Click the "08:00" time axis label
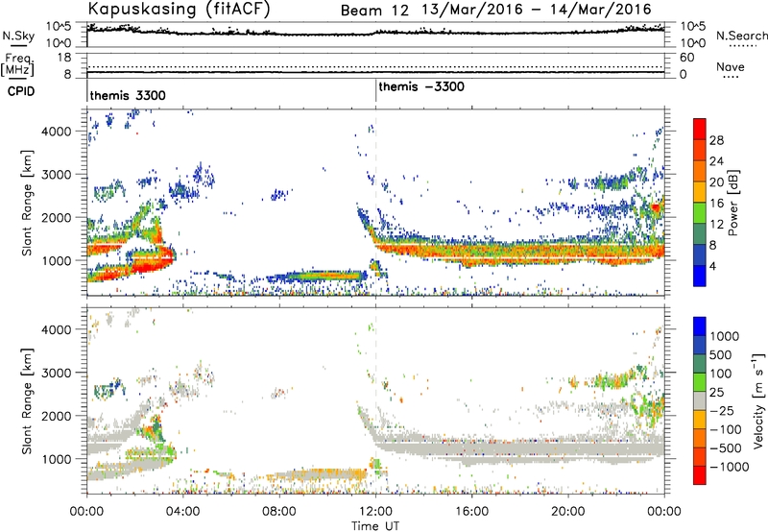 [x=279, y=512]
